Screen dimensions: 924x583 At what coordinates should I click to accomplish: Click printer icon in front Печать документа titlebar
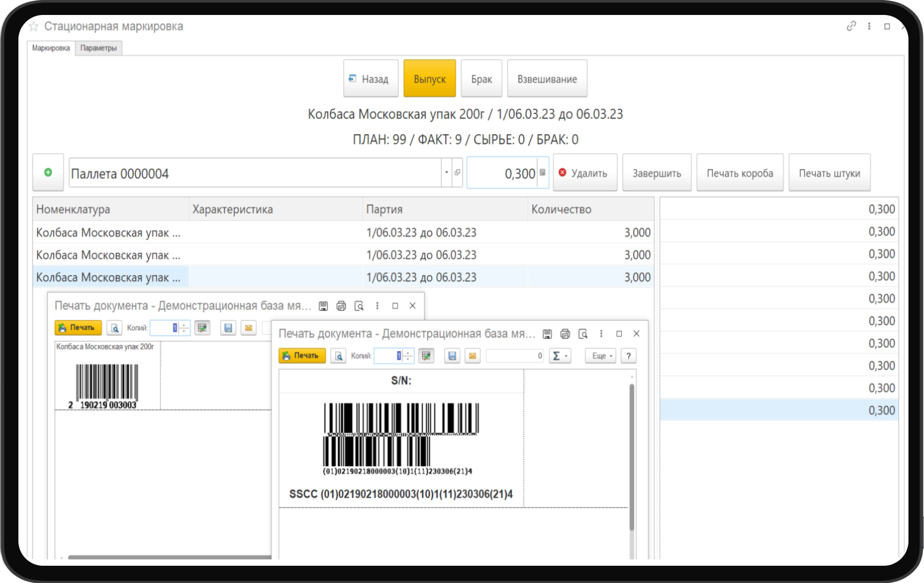[x=565, y=334]
